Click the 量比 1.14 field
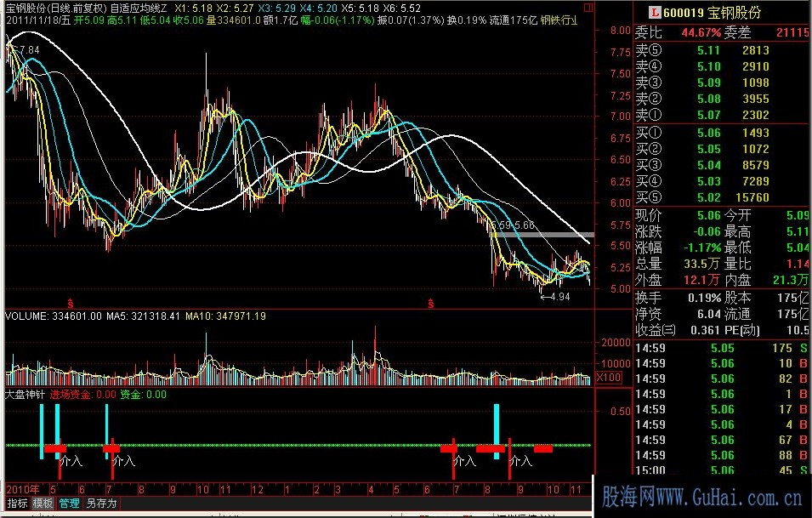The image size is (812, 518). click(x=768, y=263)
